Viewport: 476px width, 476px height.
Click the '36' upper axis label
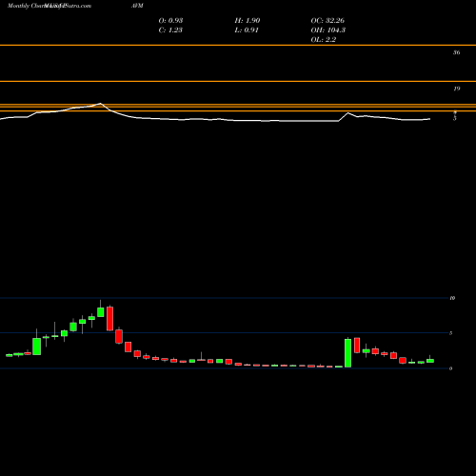456,52
